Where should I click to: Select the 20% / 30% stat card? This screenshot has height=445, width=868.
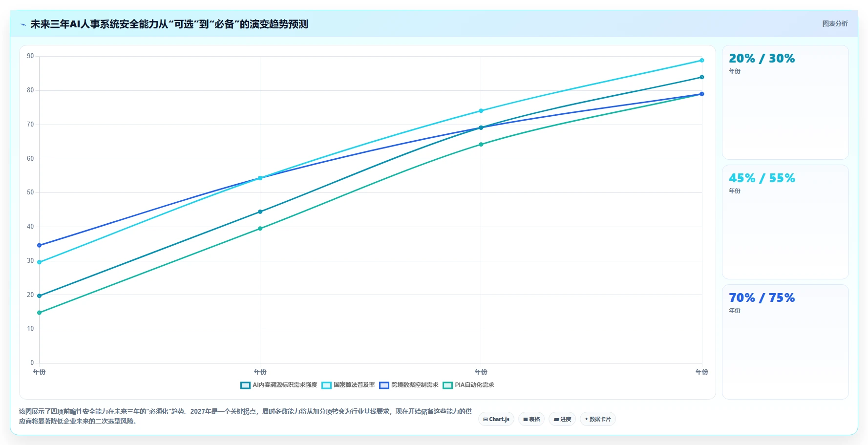coord(785,102)
